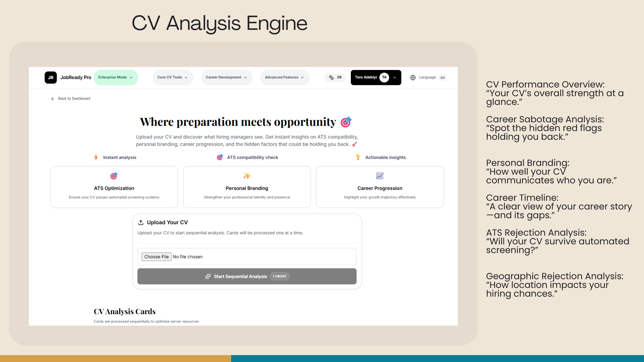Screen dimensions: 644x362
Task: Click the lightning bolt Instant analysis icon
Action: (96, 157)
